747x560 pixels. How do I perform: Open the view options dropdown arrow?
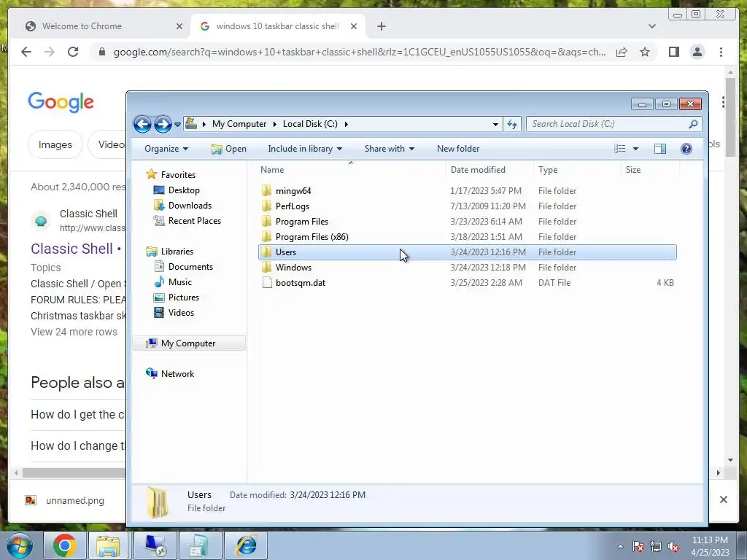coord(635,149)
